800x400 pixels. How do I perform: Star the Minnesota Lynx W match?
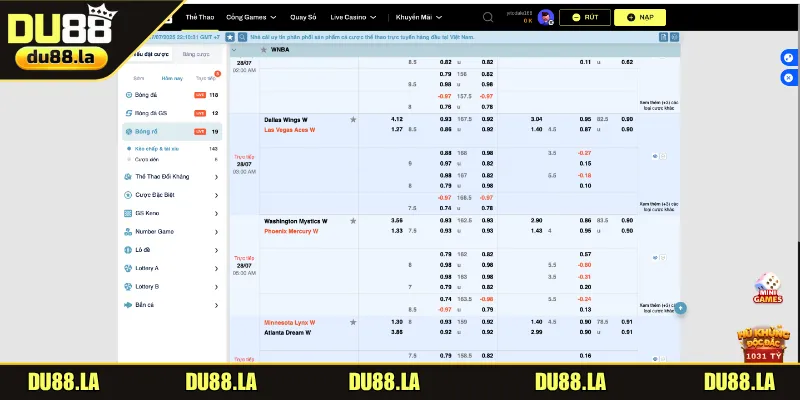[353, 323]
